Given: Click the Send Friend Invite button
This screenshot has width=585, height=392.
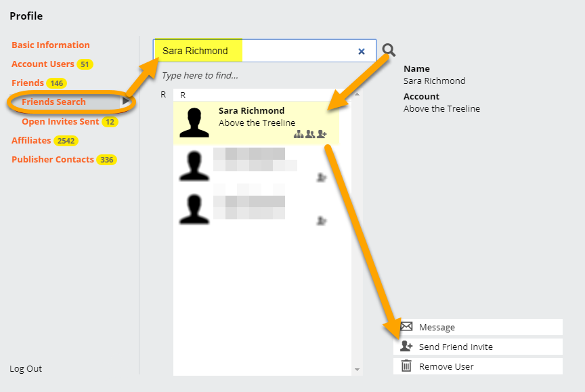Looking at the screenshot, I should click(x=477, y=347).
